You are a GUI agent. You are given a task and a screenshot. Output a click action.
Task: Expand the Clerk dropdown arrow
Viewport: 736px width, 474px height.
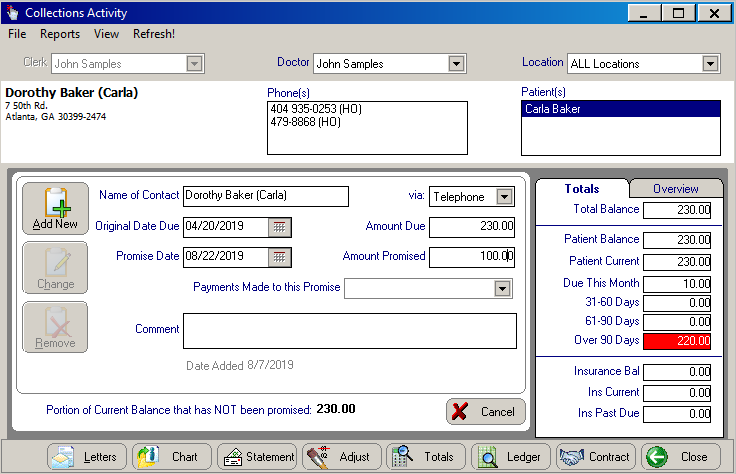pos(194,64)
